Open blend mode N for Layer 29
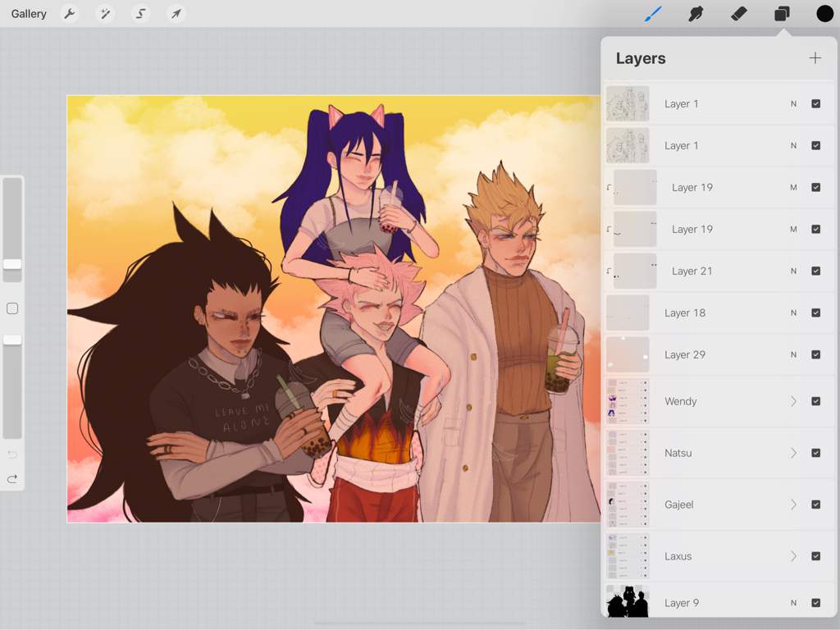Viewport: 840px width, 630px height. [x=793, y=354]
